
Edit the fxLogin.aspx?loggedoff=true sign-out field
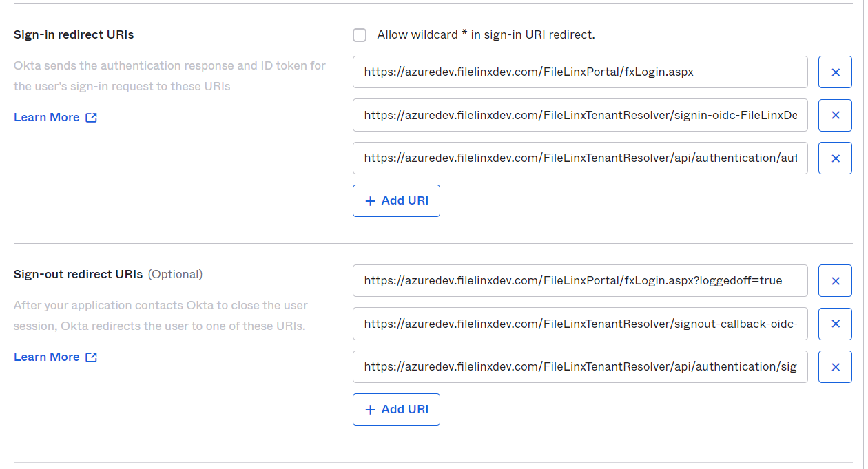pos(580,281)
